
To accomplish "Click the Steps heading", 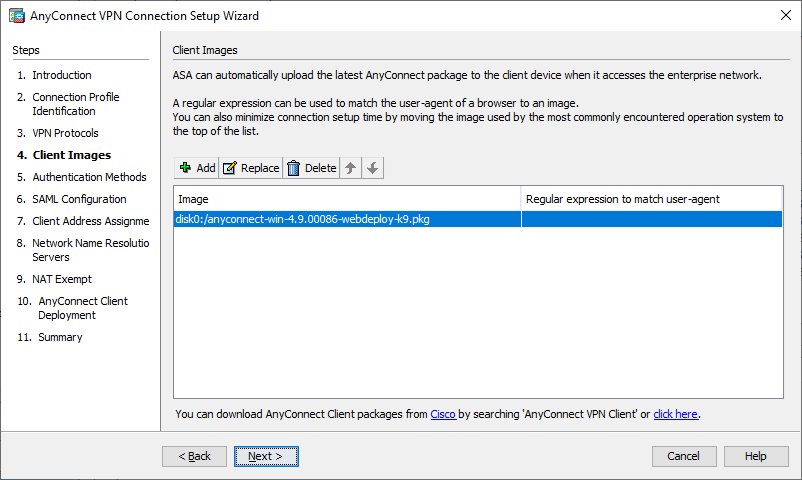I will [x=26, y=50].
